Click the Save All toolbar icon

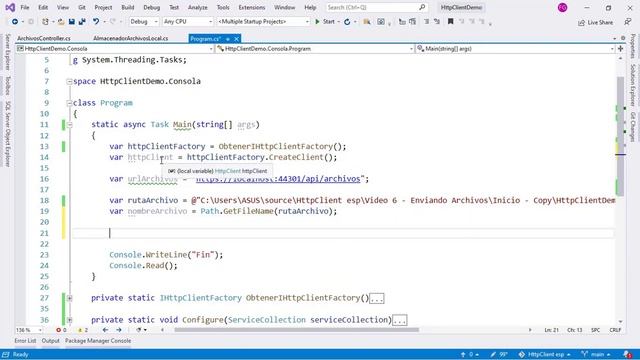pos(82,22)
